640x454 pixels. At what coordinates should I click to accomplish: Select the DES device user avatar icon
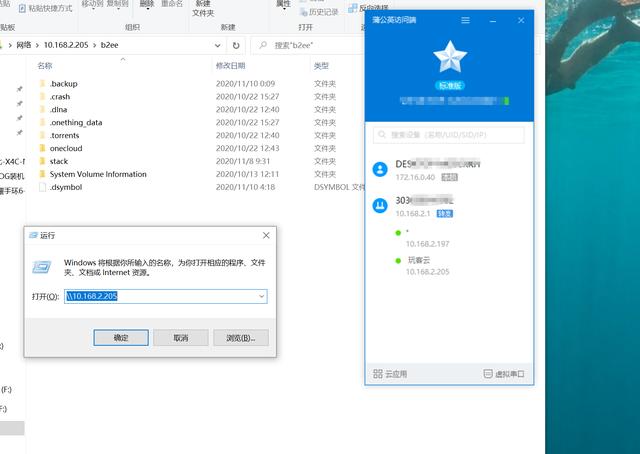coord(380,169)
